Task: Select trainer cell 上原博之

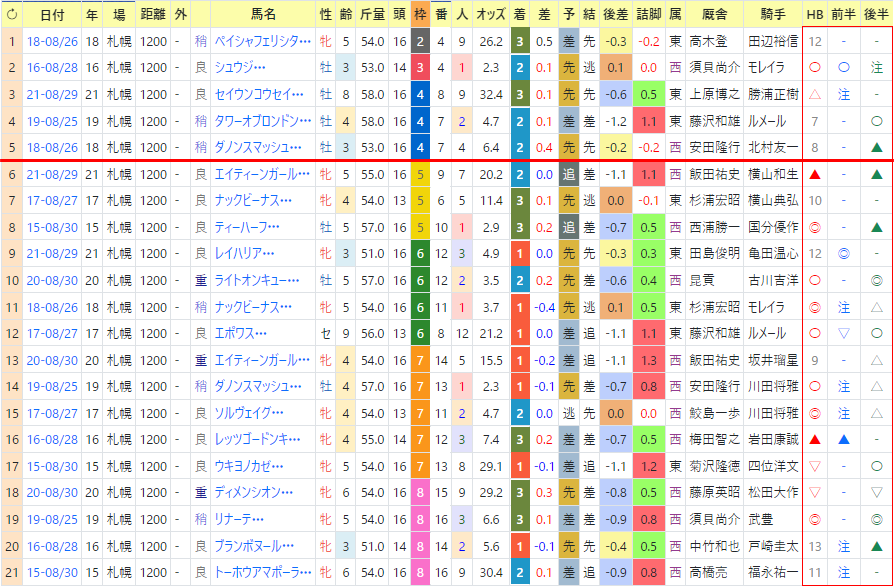Action: coord(714,95)
